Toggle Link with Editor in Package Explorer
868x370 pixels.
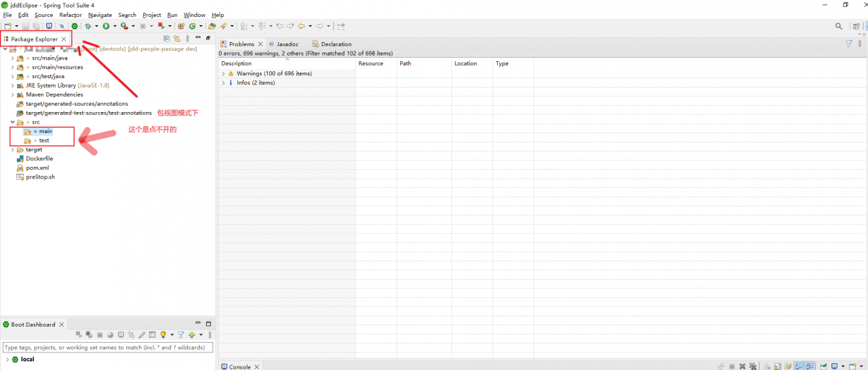[177, 39]
